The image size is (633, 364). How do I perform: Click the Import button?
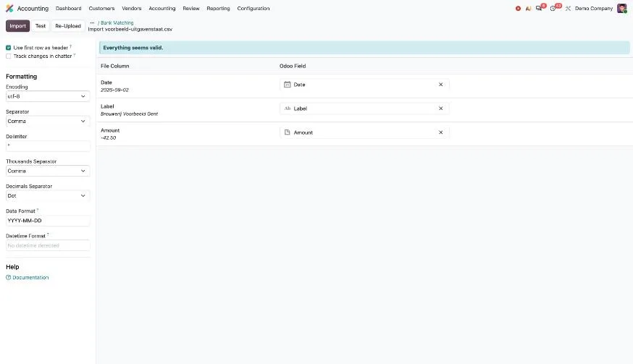click(x=18, y=26)
